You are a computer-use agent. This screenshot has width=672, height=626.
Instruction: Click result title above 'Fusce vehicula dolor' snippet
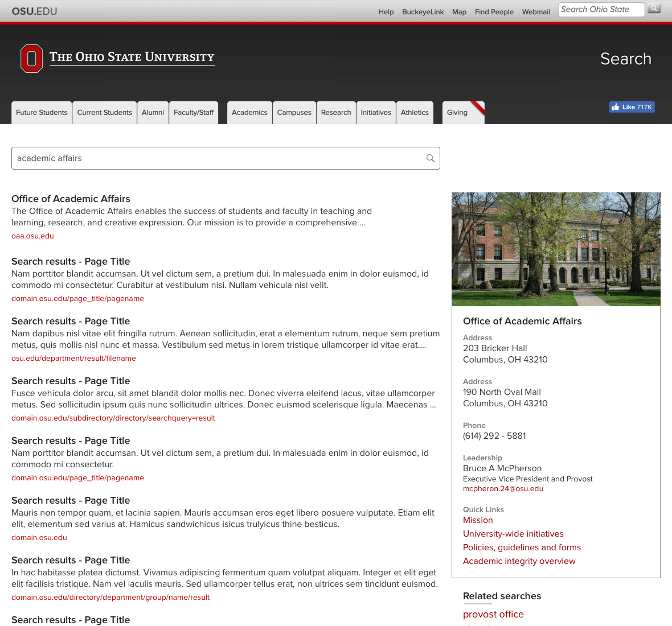[x=71, y=381]
